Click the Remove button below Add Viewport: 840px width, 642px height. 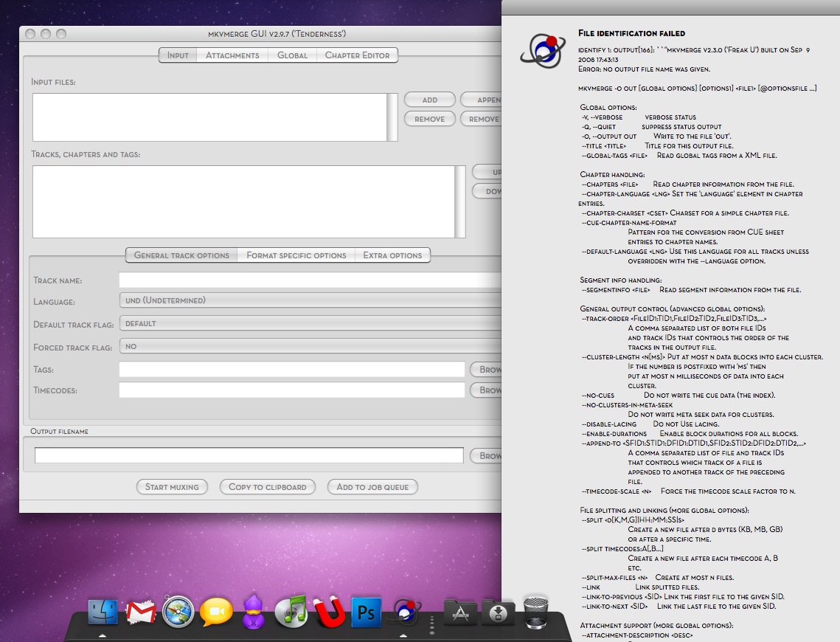tap(430, 119)
